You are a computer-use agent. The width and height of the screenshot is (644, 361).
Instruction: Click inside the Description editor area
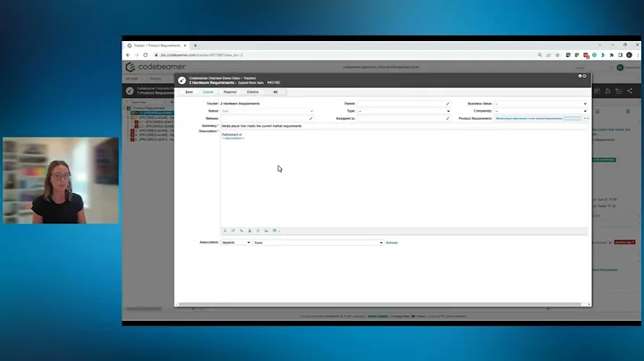(x=404, y=179)
